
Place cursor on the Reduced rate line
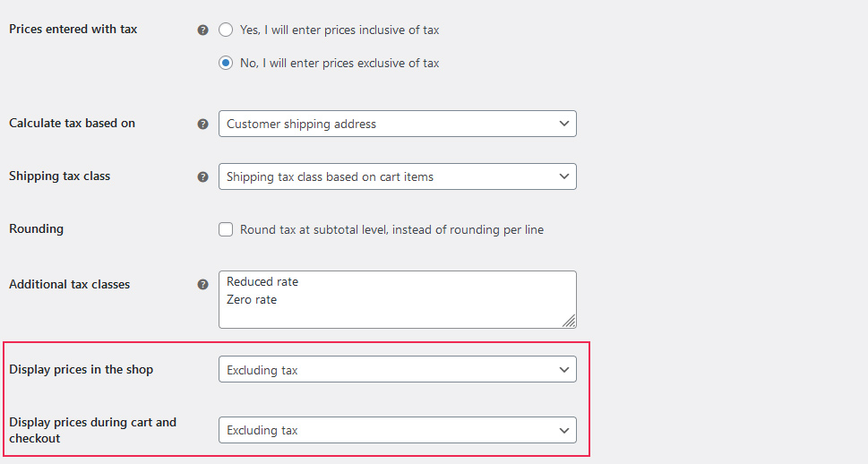point(262,281)
